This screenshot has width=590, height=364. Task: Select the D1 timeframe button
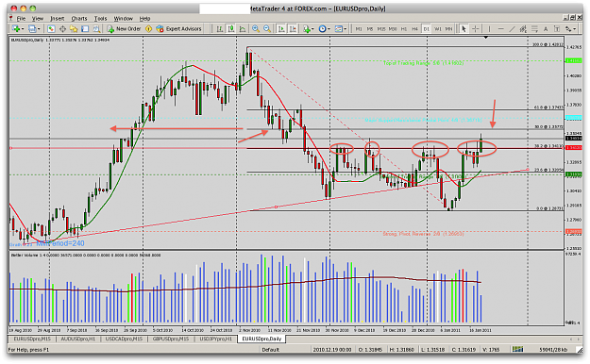pyautogui.click(x=427, y=29)
